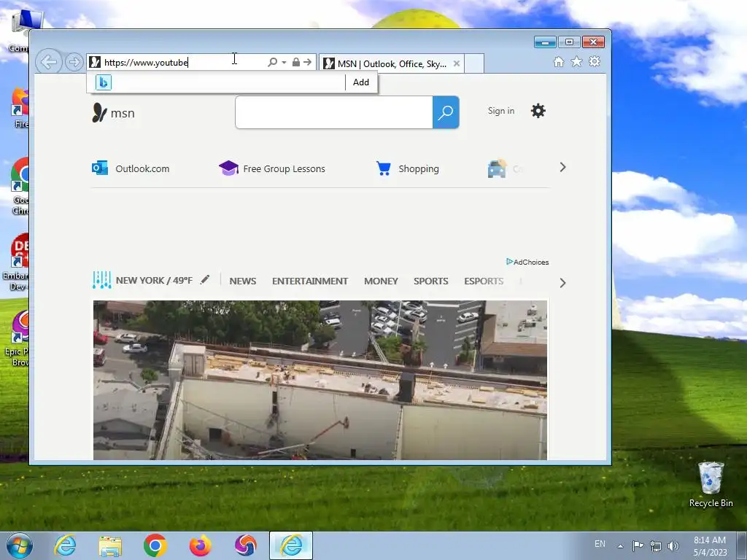Click the volume speaker tray icon
Screen dimensions: 747x560
click(673, 545)
